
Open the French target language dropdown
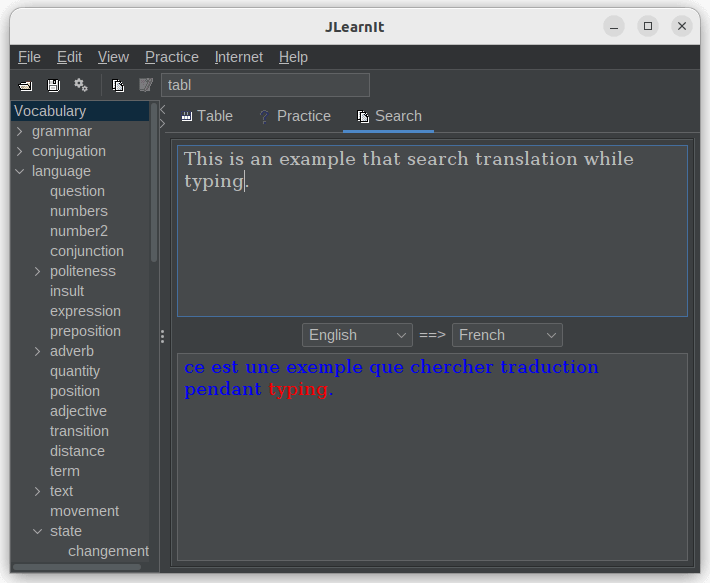click(507, 335)
